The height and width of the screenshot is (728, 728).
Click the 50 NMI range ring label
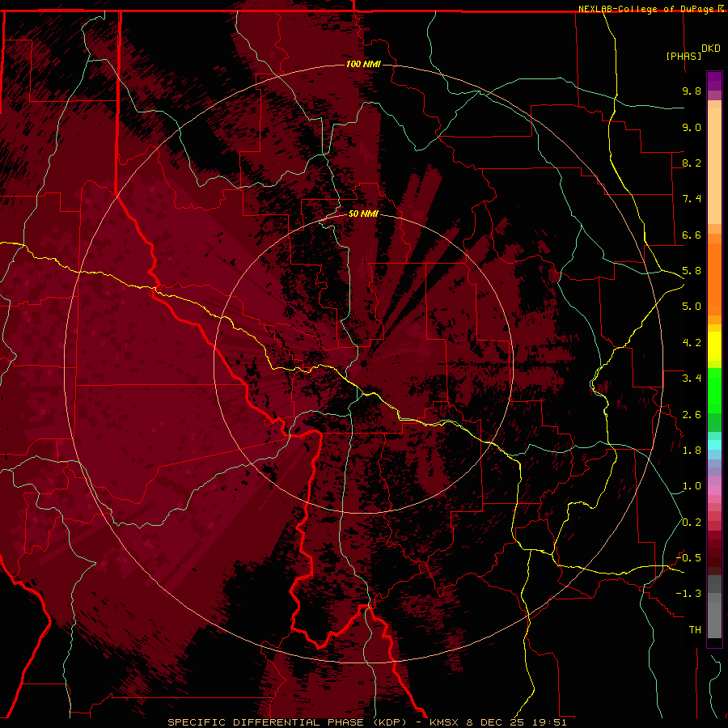[363, 214]
